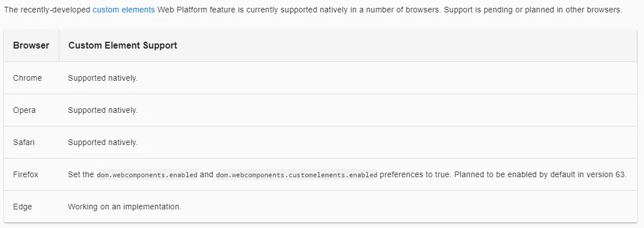Viewport: 644px width, 228px height.
Task: Click "preferences to true" in the Firefox row
Action: pos(414,174)
